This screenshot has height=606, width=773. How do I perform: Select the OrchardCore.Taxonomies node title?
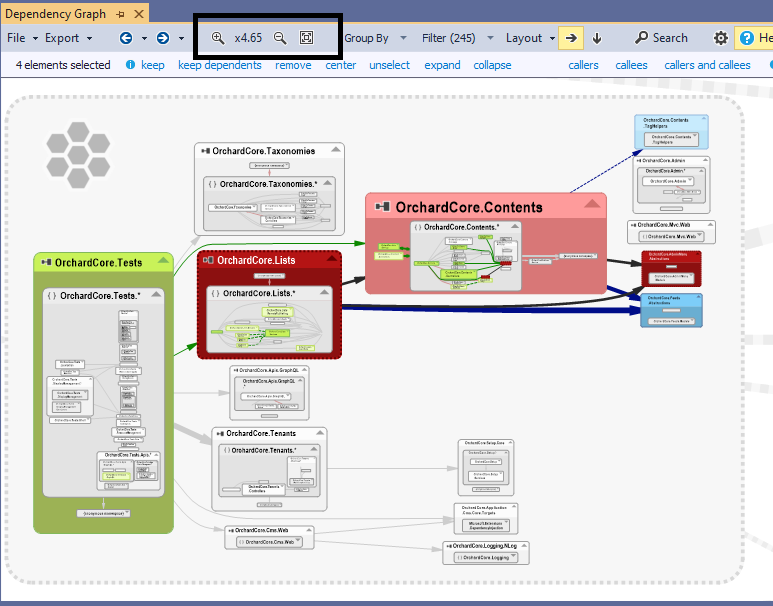(x=263, y=151)
